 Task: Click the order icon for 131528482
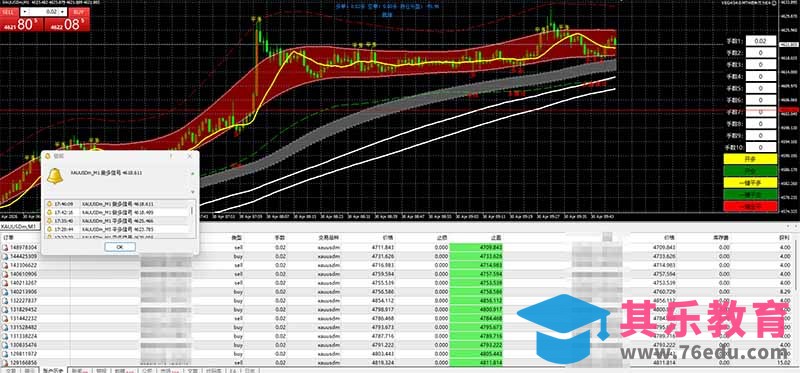click(x=5, y=327)
